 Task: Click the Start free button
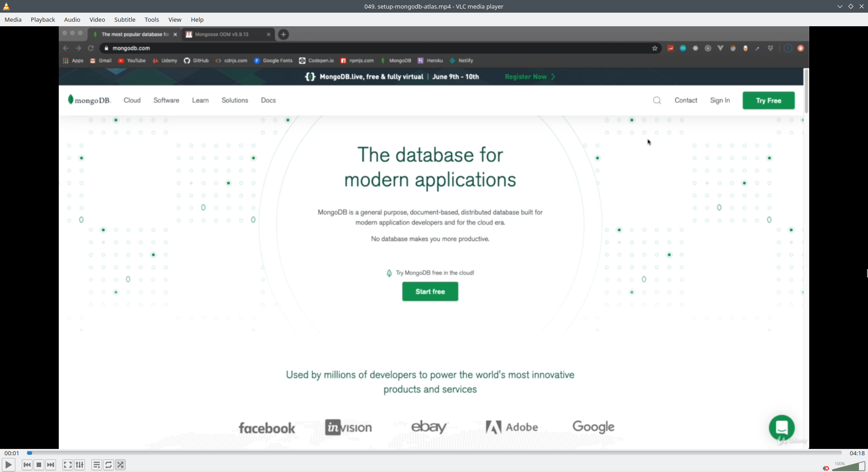pos(430,291)
